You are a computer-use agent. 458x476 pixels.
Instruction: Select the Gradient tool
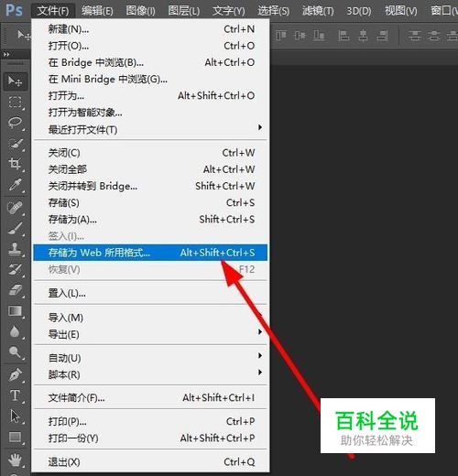(x=15, y=311)
